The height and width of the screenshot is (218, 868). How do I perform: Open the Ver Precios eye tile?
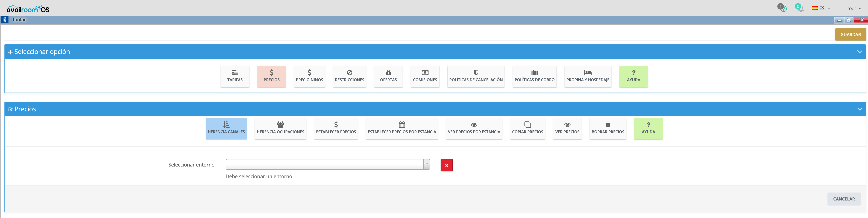coord(567,128)
